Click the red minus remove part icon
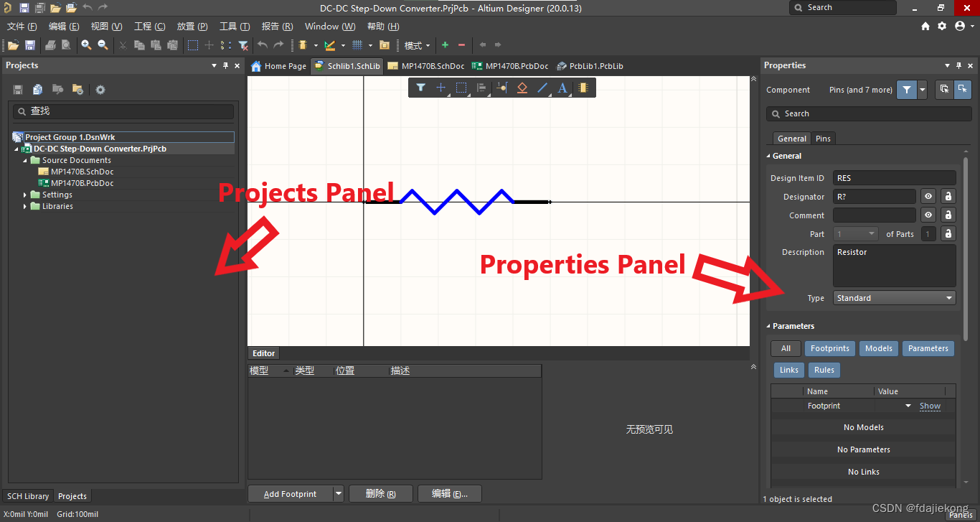This screenshot has width=980, height=522. click(x=461, y=45)
